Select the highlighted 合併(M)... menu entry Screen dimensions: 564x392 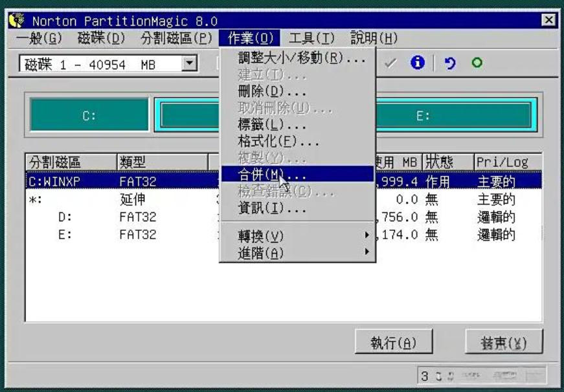(x=297, y=174)
